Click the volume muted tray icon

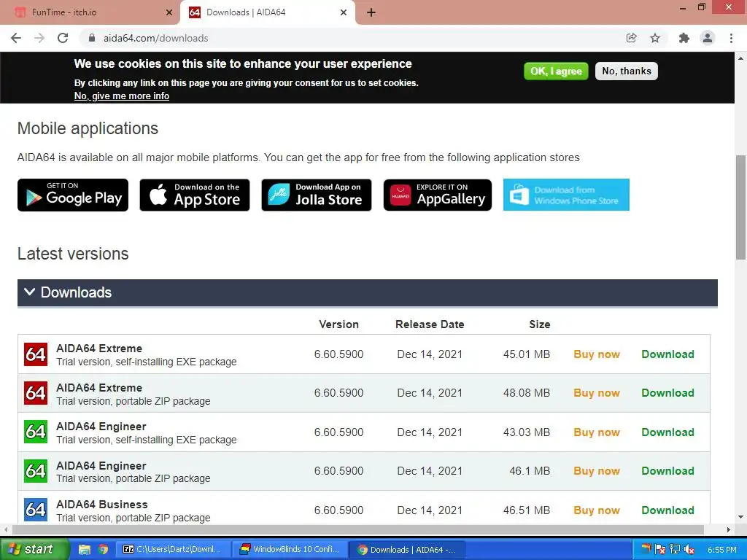tap(689, 550)
